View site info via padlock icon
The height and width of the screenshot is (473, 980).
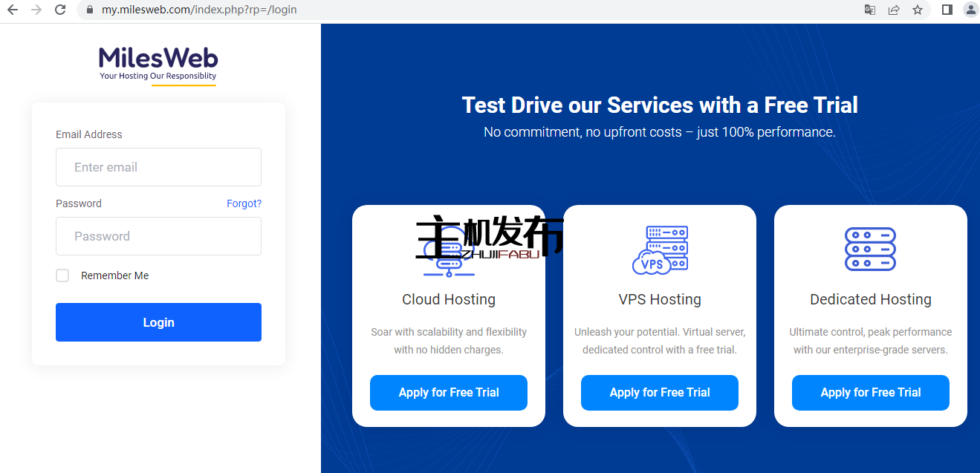(x=90, y=10)
